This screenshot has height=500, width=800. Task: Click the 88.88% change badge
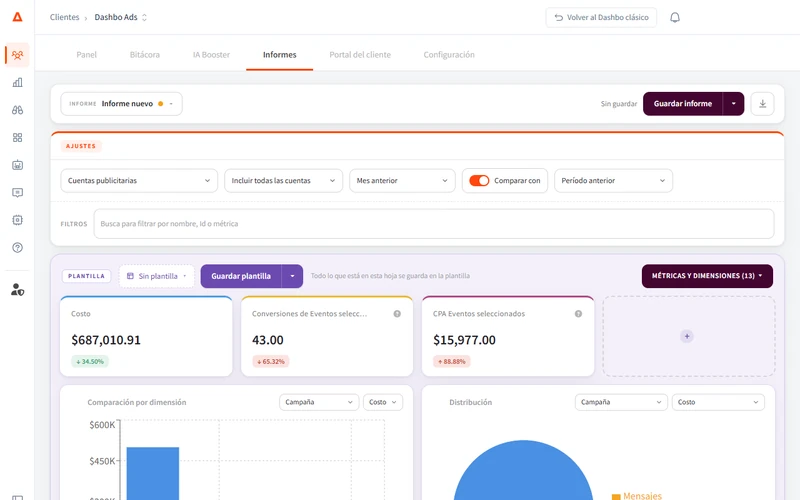[x=452, y=361]
